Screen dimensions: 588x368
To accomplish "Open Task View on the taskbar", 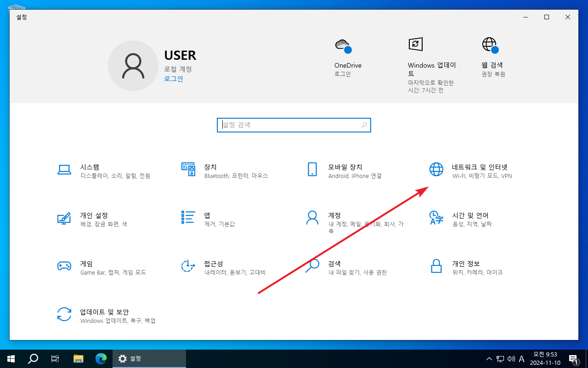I will [55, 359].
